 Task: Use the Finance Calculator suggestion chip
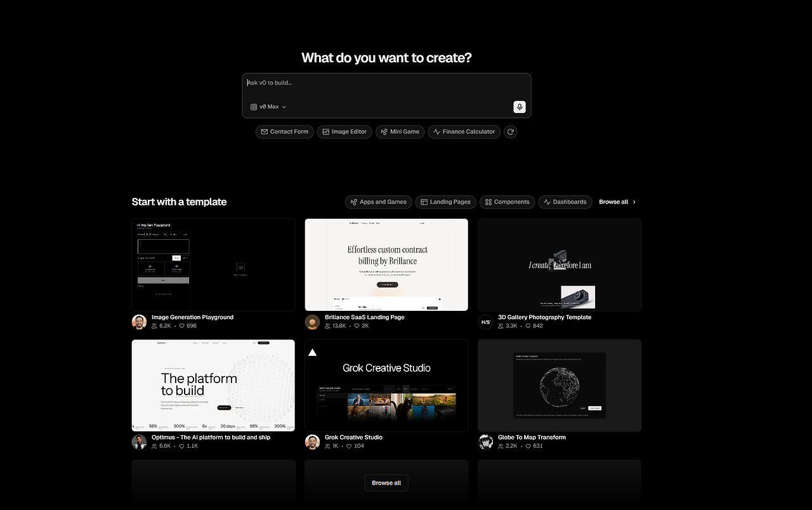464,132
